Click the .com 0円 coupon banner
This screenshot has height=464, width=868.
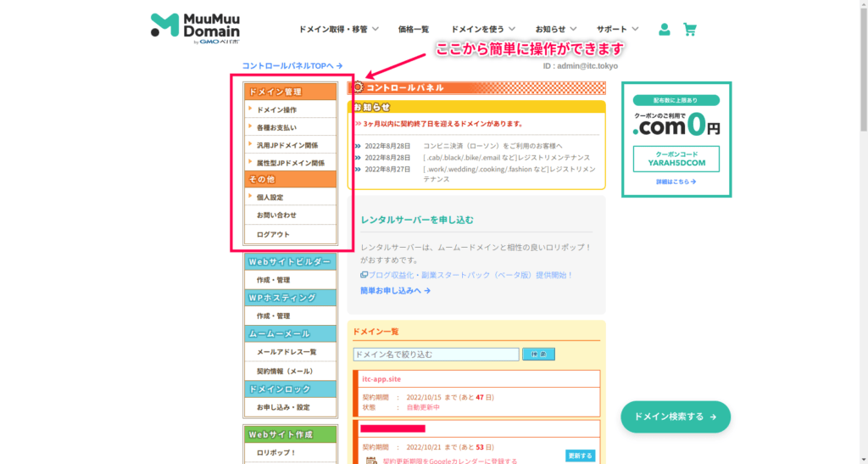click(676, 139)
